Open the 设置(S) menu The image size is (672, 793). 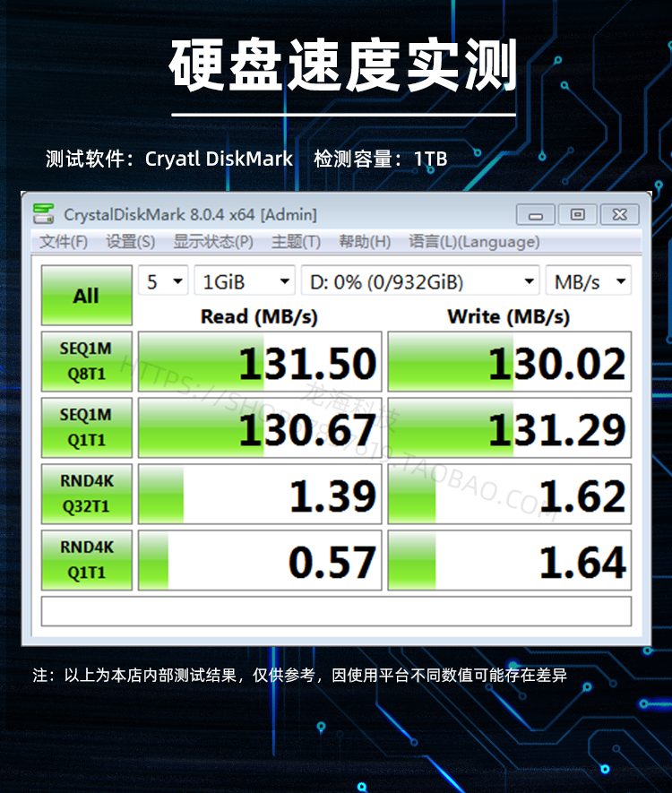click(131, 242)
